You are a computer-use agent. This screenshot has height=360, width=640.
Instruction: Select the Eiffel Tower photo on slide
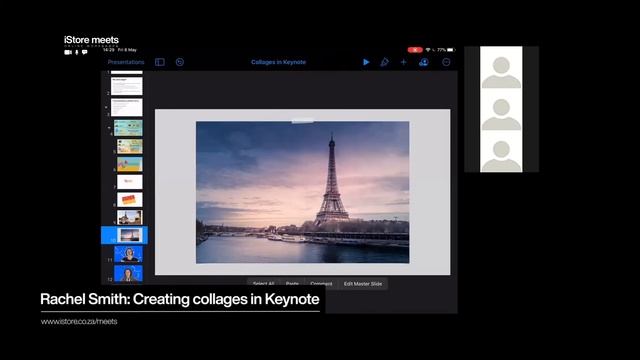pyautogui.click(x=302, y=192)
